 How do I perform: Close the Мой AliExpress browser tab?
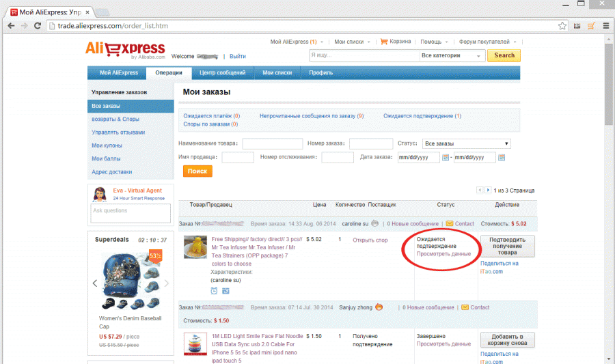87,12
